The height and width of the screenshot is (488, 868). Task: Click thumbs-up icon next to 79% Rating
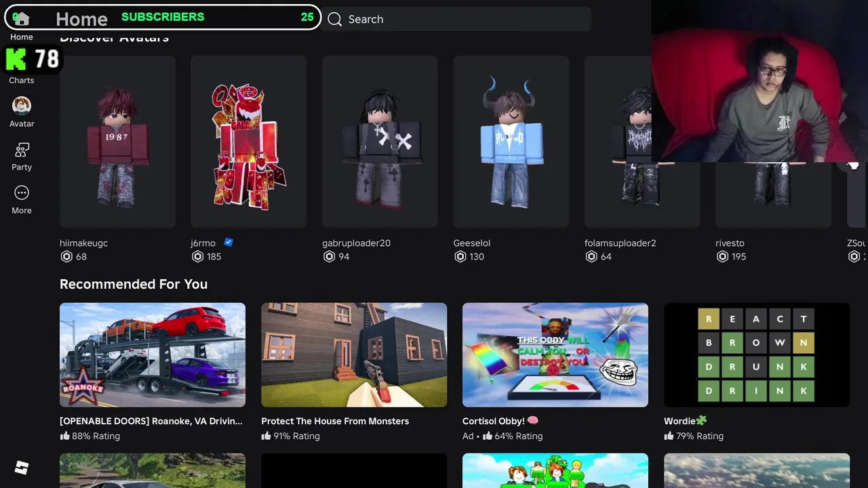coord(669,436)
